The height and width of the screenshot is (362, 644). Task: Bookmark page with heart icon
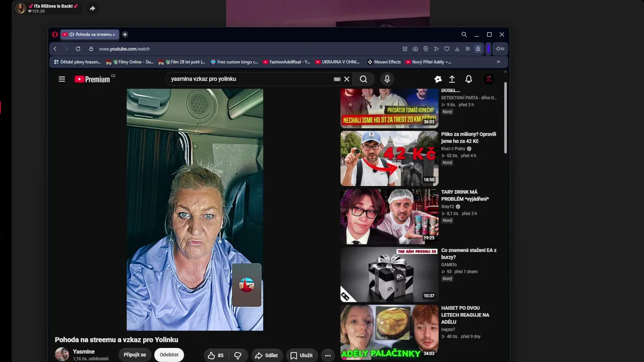(446, 49)
